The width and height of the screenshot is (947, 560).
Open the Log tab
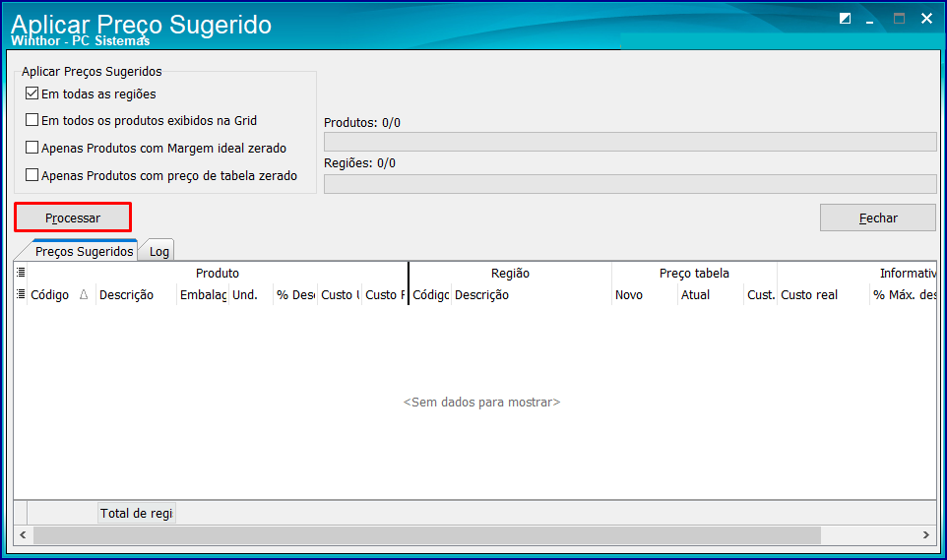(158, 251)
